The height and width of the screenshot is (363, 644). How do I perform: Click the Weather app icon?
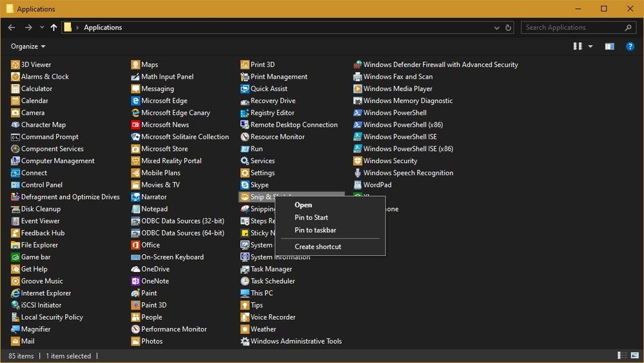(x=245, y=329)
